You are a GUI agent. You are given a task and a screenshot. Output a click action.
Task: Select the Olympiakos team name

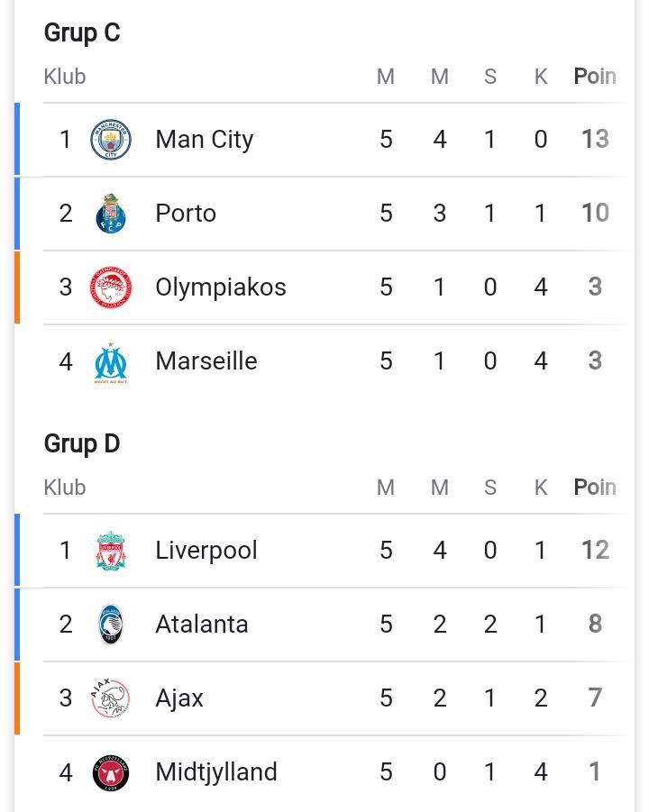pos(221,287)
